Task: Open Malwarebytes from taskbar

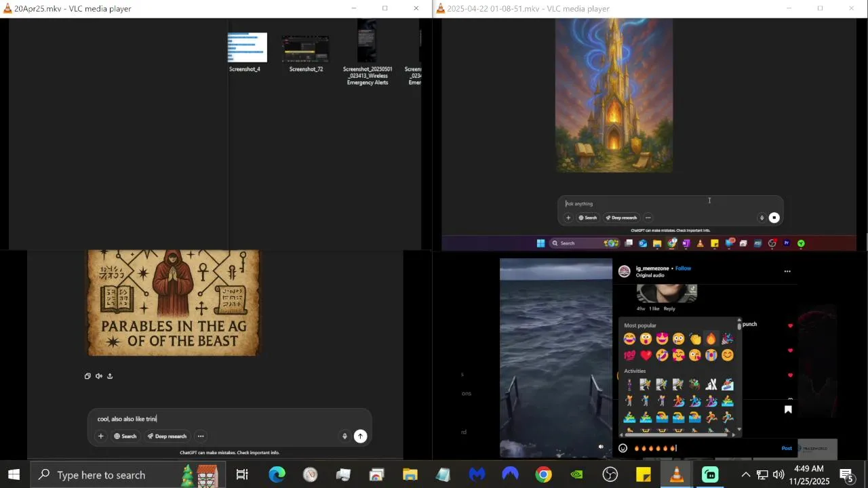Action: [x=477, y=475]
